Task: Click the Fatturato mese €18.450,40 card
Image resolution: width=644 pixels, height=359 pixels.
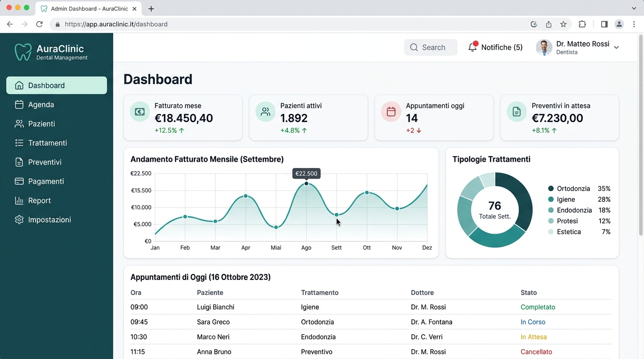Action: [x=183, y=118]
